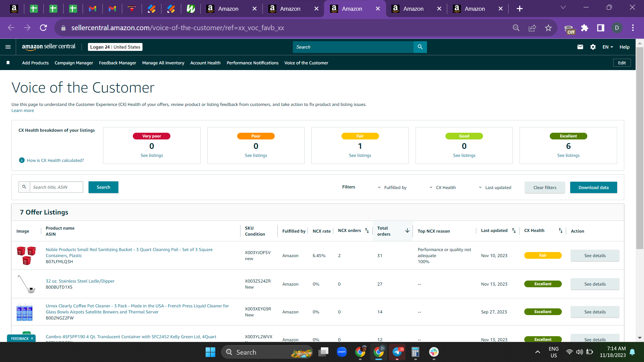Click into the Search title, ASIN field
This screenshot has width=644, height=362.
click(56, 187)
